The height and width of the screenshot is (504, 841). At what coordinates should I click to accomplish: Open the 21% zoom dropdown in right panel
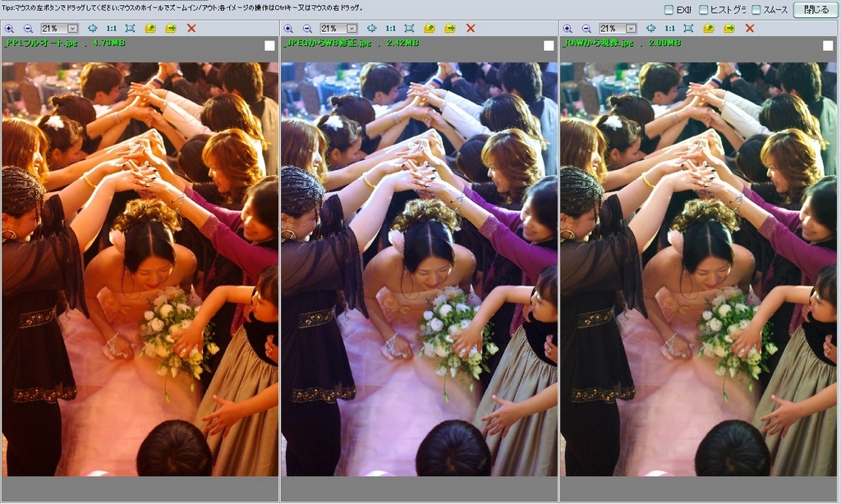(631, 29)
